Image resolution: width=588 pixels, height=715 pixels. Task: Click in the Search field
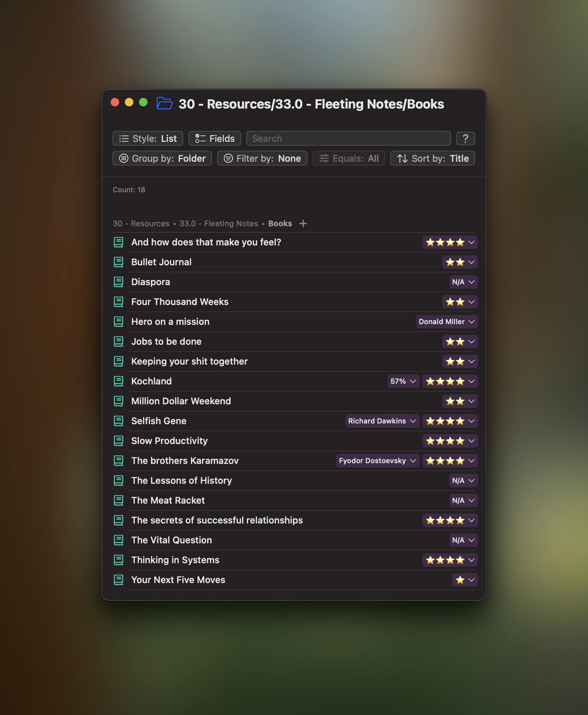[348, 138]
